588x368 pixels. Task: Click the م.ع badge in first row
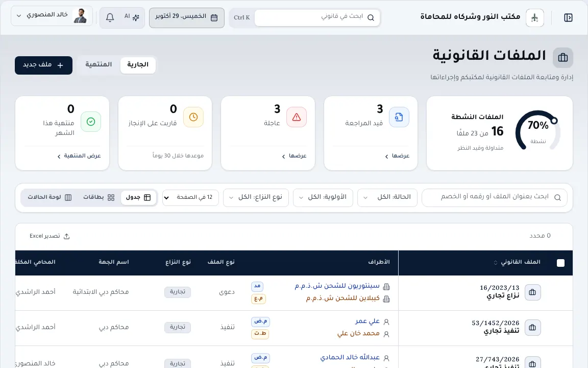coord(258,298)
